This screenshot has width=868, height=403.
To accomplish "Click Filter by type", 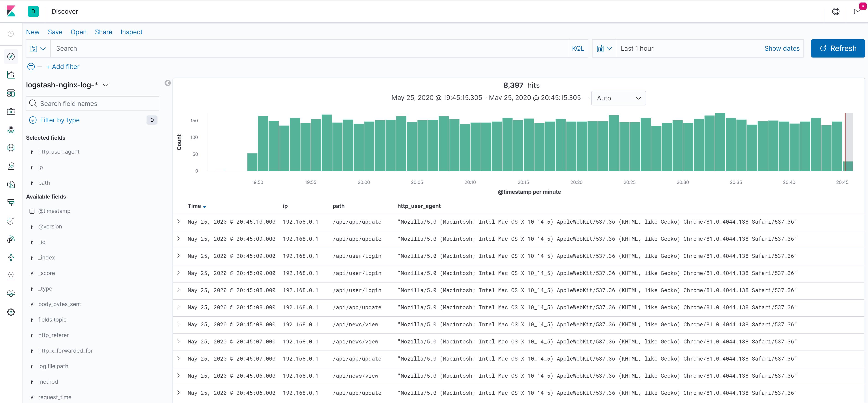I will point(60,120).
